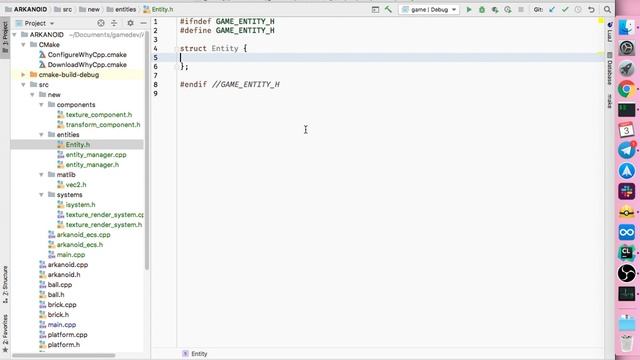Screen dimensions: 640x360
Task: Revert changes with undo arrow icon
Action: (x=591, y=9)
